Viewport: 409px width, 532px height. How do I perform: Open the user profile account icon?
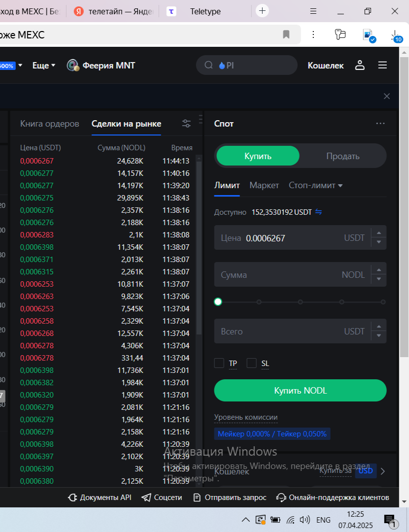coord(360,65)
